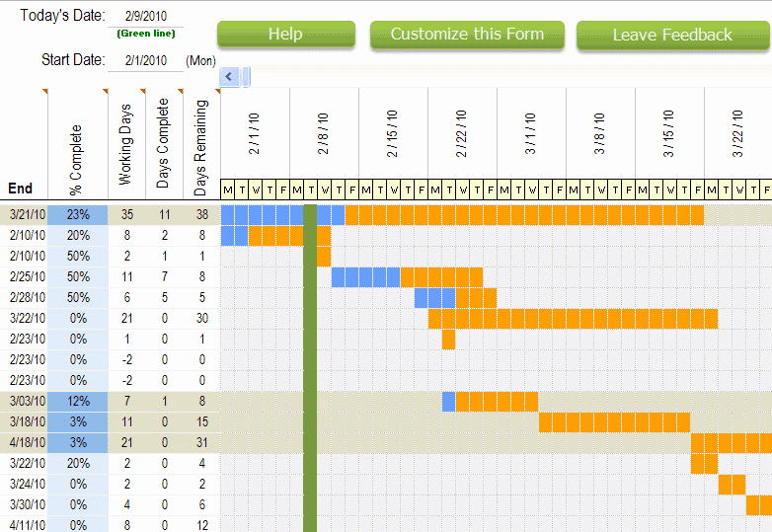This screenshot has height=532, width=772.
Task: Select the % Complete column header
Action: click(x=75, y=160)
